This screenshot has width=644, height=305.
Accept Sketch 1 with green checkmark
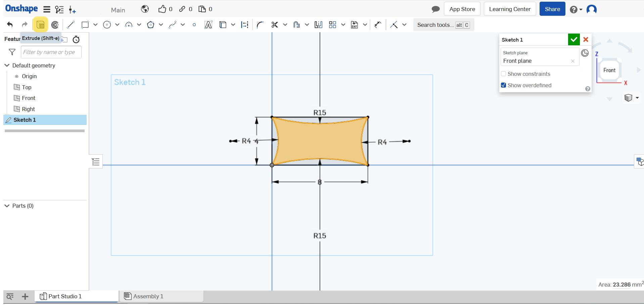coord(573,40)
